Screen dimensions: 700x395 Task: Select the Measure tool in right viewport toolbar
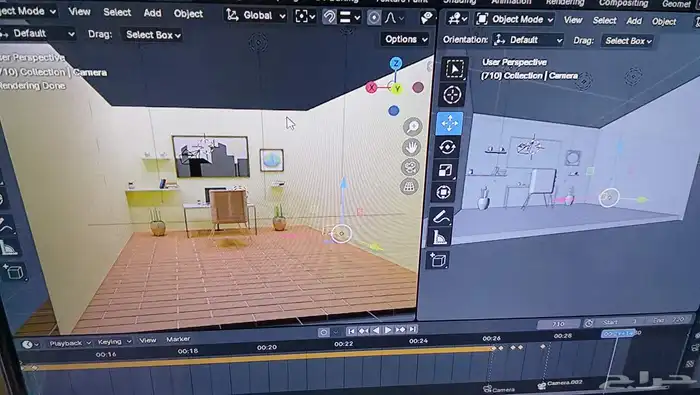coord(439,237)
